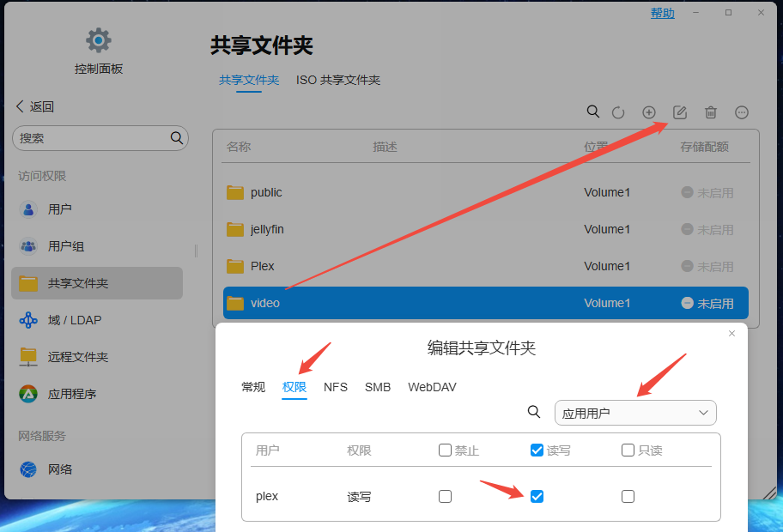Open 域 / LDAP settings
783x532 pixels.
pyautogui.click(x=96, y=320)
